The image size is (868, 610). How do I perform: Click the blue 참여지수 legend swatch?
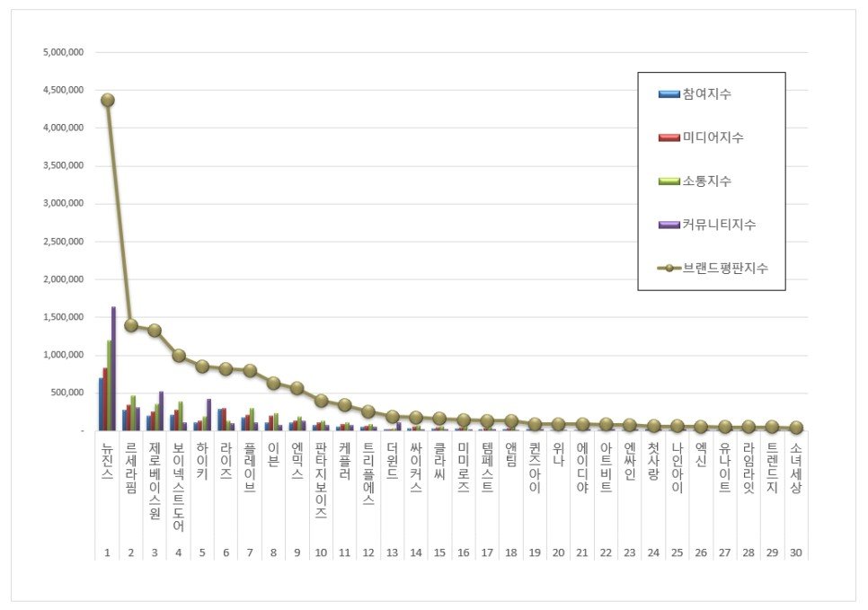(669, 94)
